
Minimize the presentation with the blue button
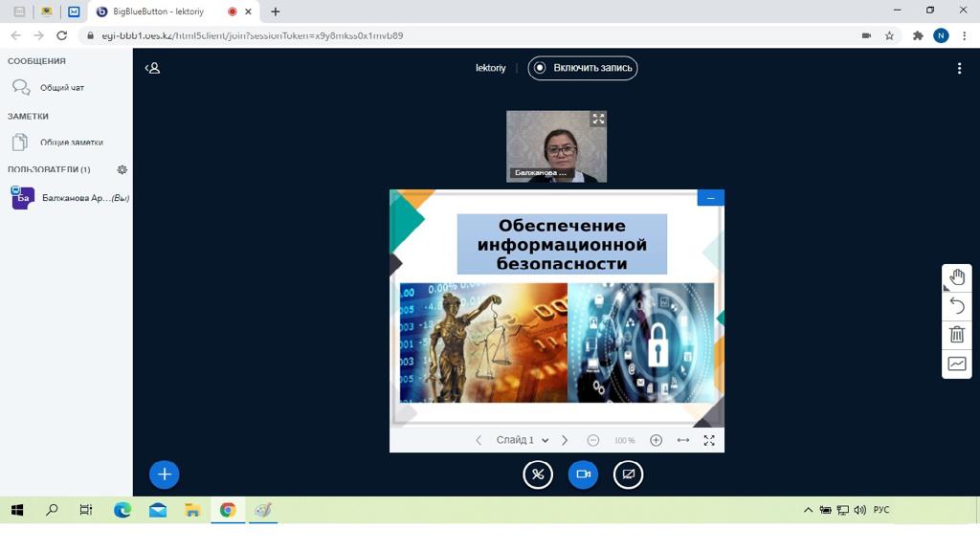point(710,197)
